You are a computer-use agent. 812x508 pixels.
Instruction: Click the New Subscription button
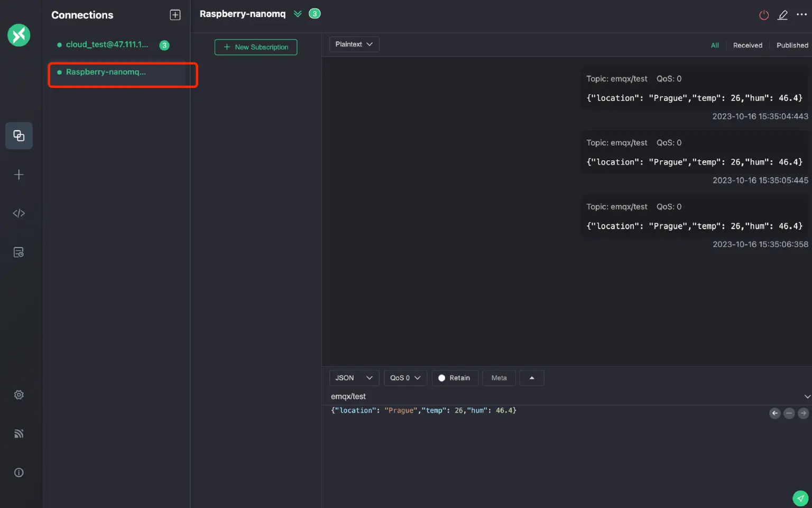(x=256, y=47)
